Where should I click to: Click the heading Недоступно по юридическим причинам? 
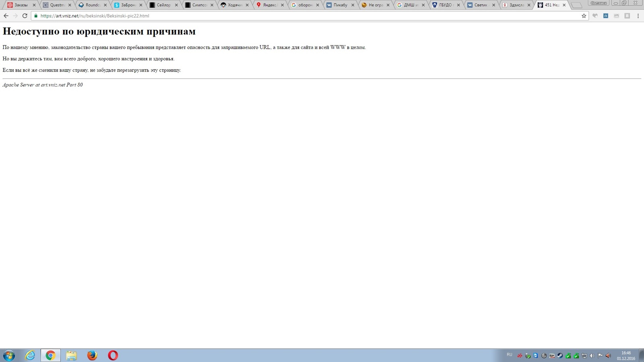click(x=99, y=31)
